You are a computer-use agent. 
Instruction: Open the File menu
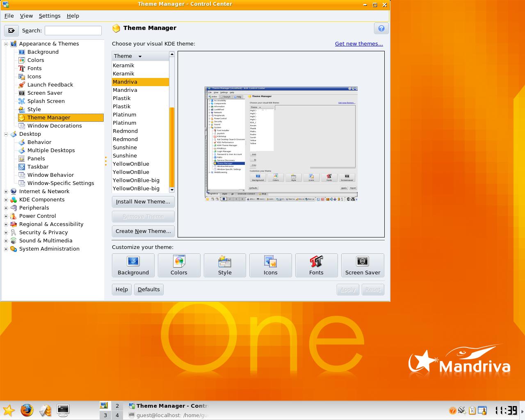tap(9, 16)
